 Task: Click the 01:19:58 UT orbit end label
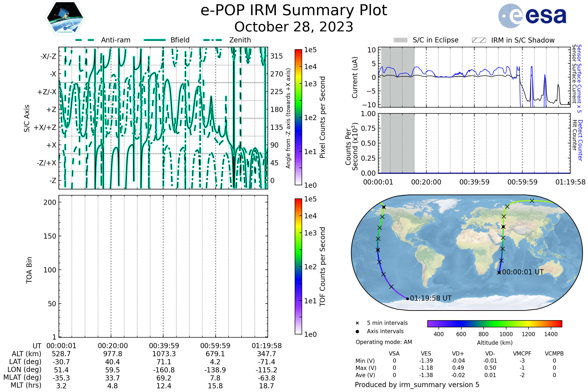point(431,298)
